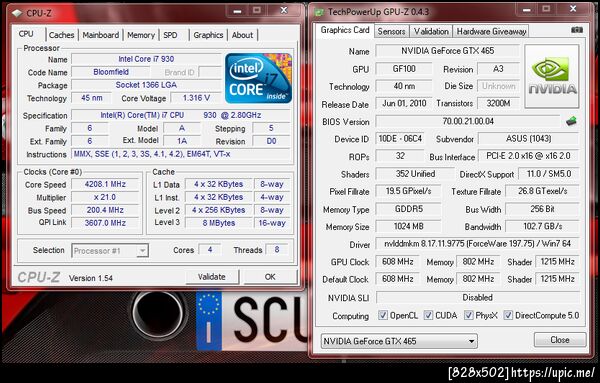
Task: Open the Validation tab in GPU-Z
Action: tap(431, 31)
